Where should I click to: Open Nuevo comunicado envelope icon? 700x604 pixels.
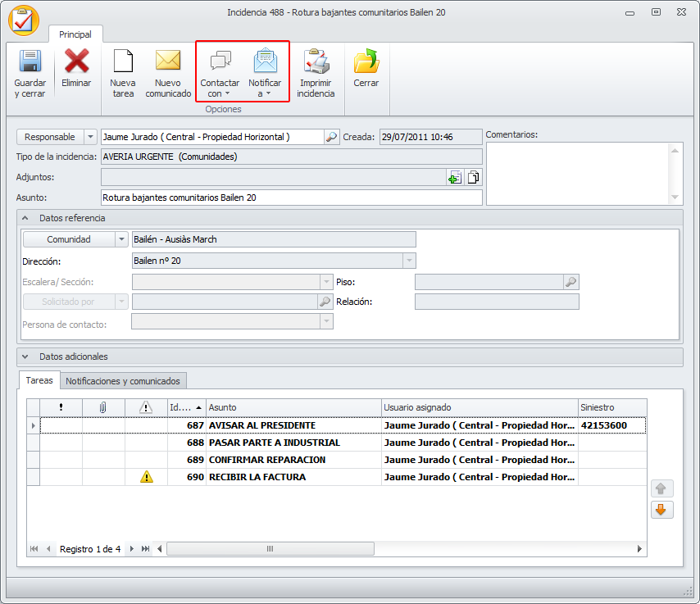pos(168,61)
